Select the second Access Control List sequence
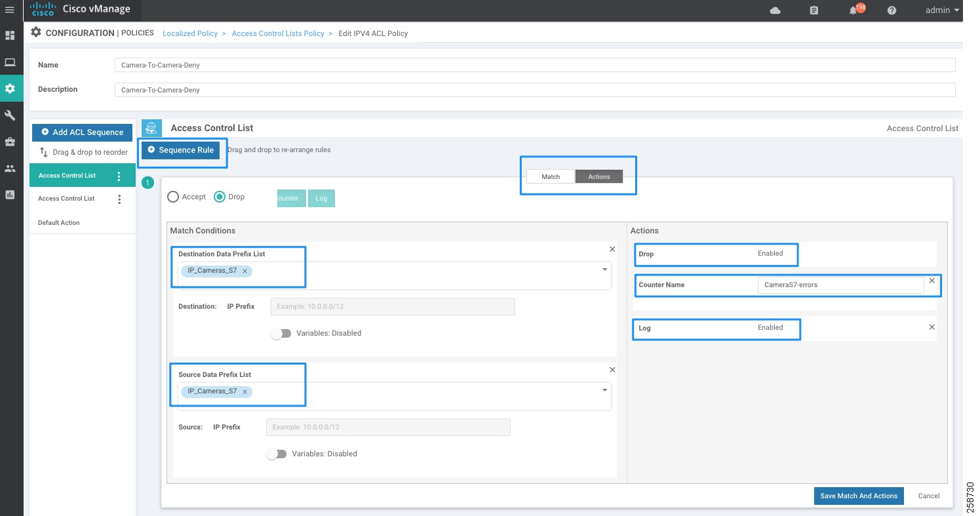Image resolution: width=980 pixels, height=516 pixels. click(x=82, y=199)
